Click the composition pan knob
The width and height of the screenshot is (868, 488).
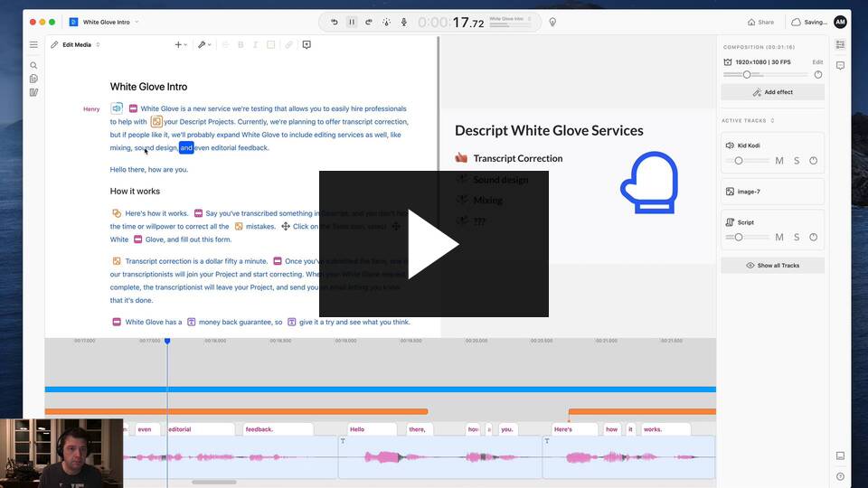pyautogui.click(x=818, y=75)
